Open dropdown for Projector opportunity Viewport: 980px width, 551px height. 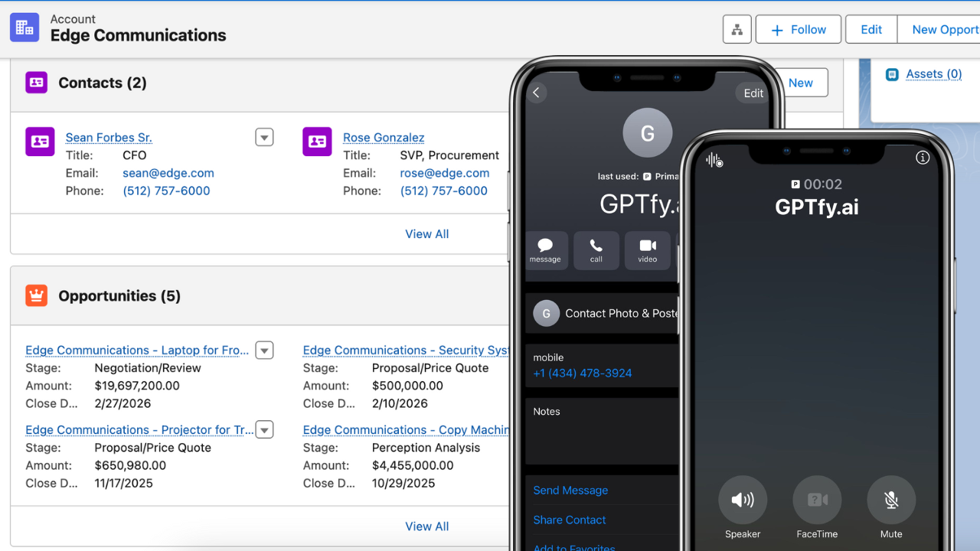[264, 430]
